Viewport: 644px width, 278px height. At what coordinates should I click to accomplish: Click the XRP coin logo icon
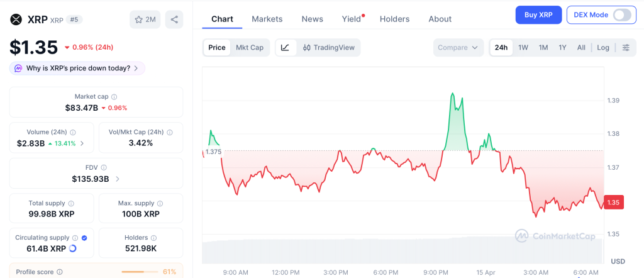point(16,19)
